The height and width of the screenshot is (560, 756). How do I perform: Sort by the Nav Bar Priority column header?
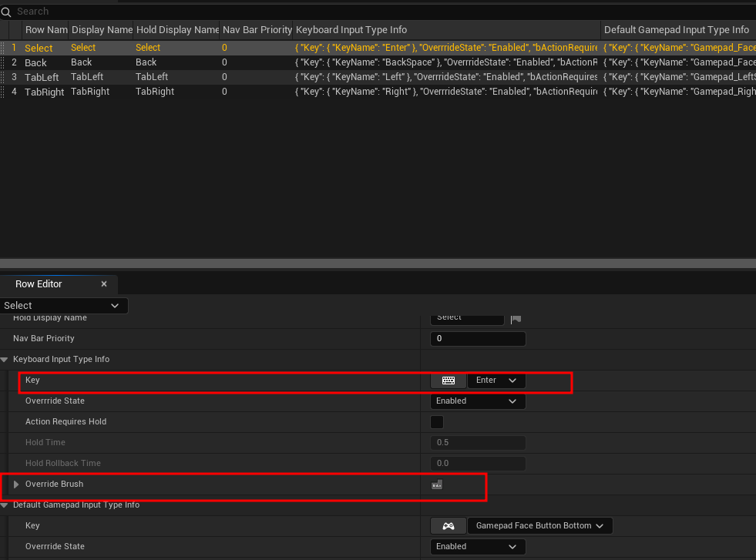pyautogui.click(x=257, y=30)
